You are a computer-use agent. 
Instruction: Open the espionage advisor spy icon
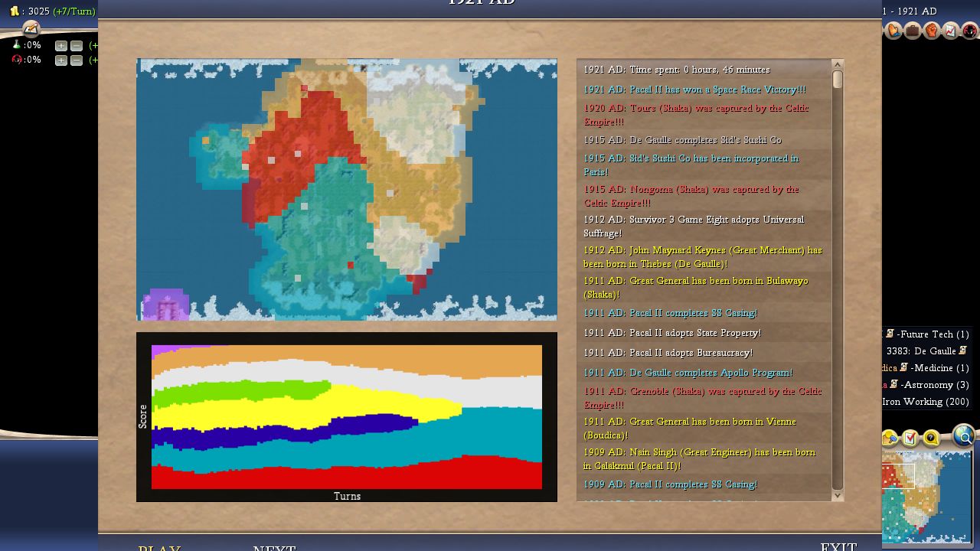(969, 31)
